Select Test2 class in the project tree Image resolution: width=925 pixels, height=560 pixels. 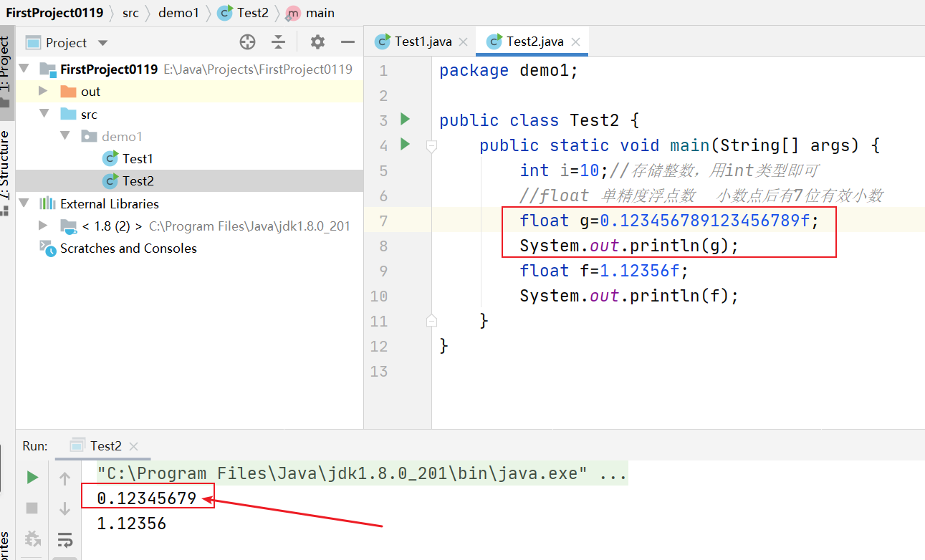coord(138,180)
